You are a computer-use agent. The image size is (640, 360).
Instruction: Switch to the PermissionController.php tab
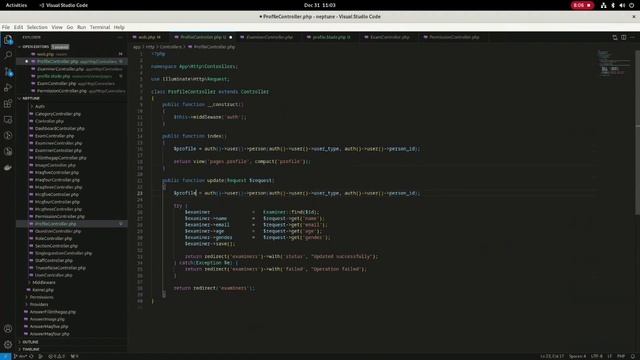[454, 37]
